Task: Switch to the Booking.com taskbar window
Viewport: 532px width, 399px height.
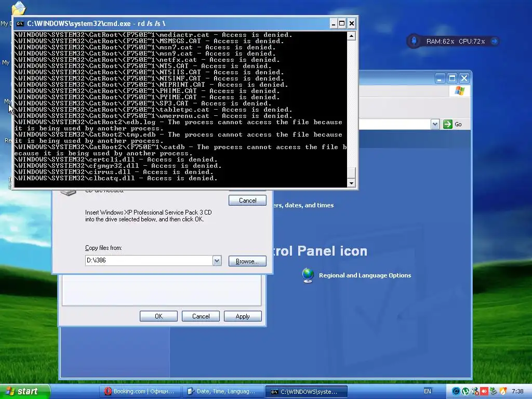Action: click(x=140, y=391)
